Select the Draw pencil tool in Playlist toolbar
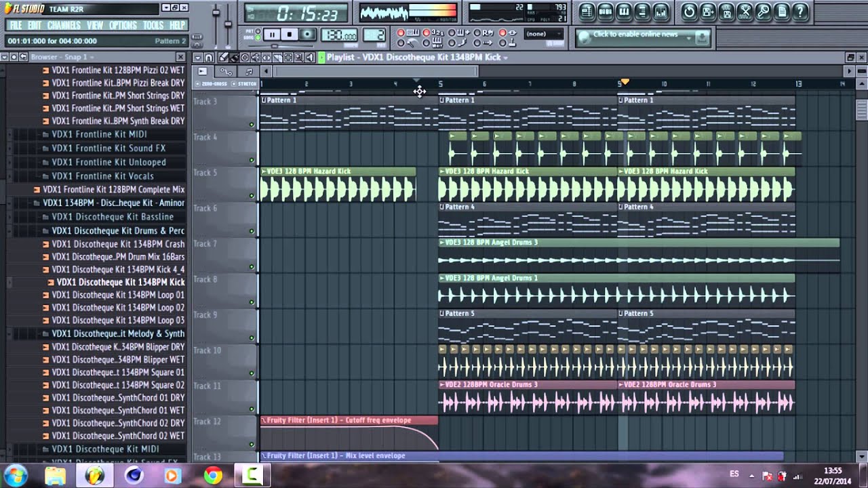The width and height of the screenshot is (868, 488). (223, 58)
